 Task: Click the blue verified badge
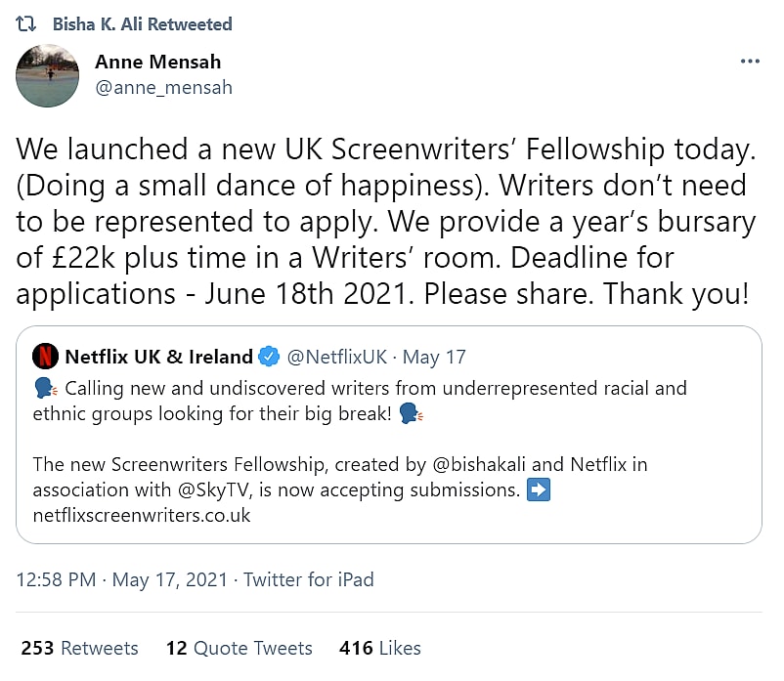click(271, 357)
